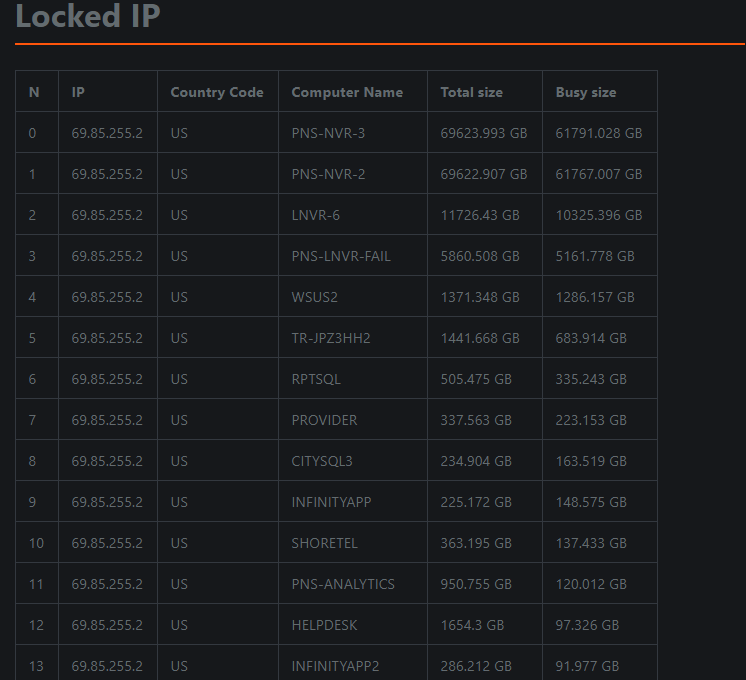
Task: Click the Country Code column header
Action: pyautogui.click(x=217, y=92)
